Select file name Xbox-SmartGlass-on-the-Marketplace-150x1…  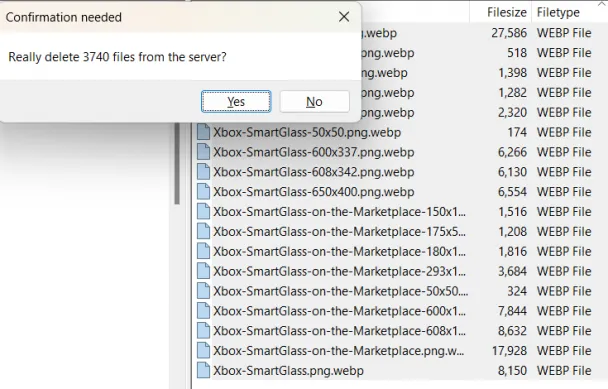[339, 212]
